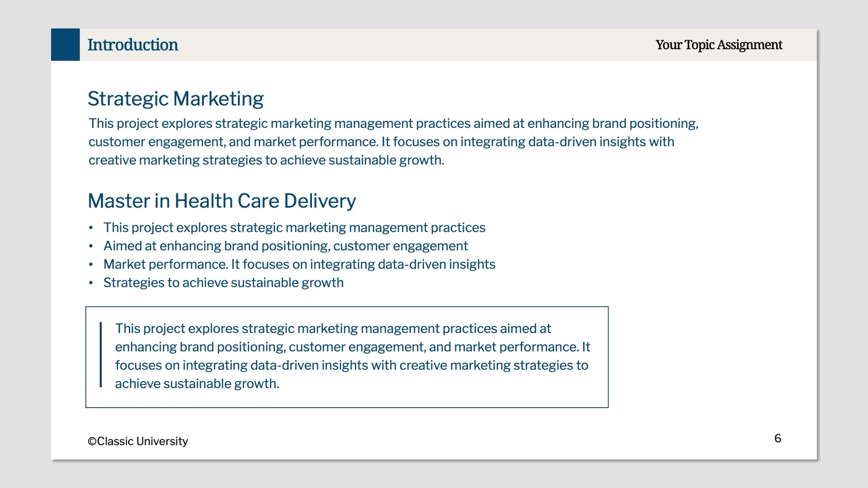Image resolution: width=868 pixels, height=488 pixels.
Task: Select the bullet "Strategies to achieve sustainable growth"
Action: click(x=223, y=283)
